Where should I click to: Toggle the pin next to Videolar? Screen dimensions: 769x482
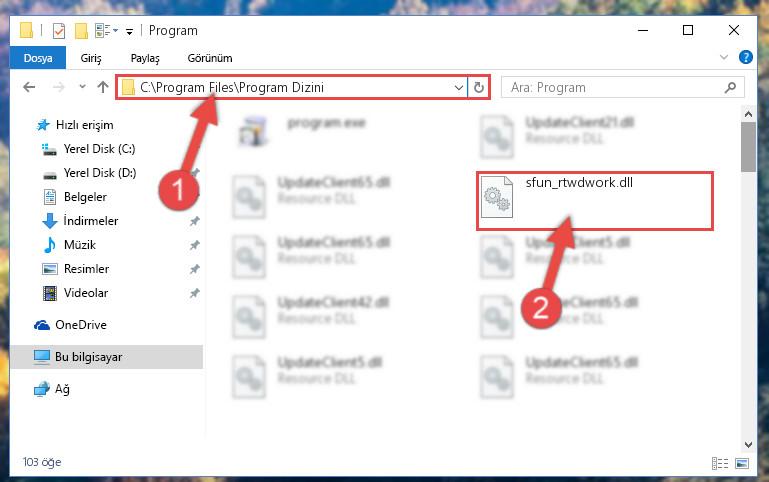(195, 293)
